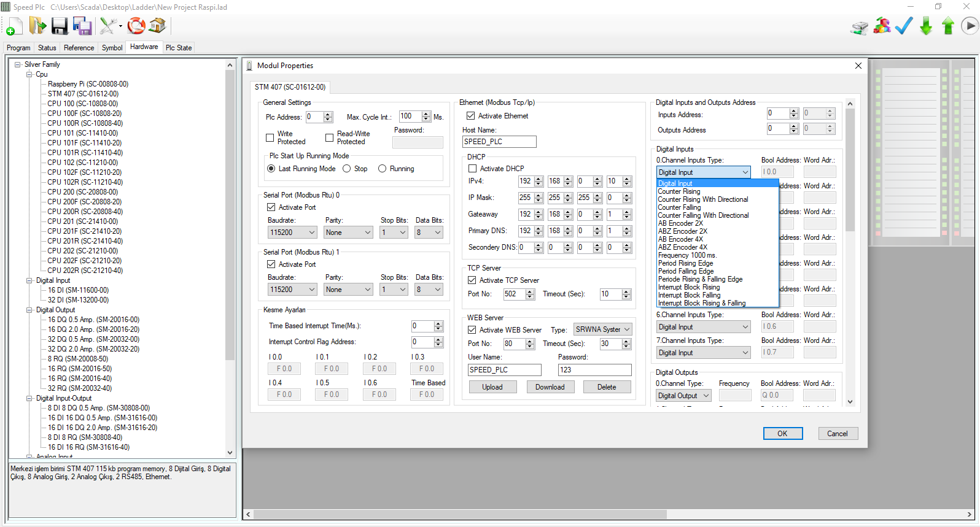Open project using the folder icon

[x=37, y=26]
